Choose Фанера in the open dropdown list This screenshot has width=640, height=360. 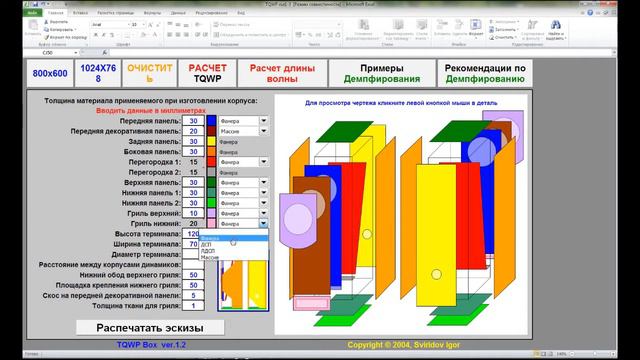coord(233,238)
